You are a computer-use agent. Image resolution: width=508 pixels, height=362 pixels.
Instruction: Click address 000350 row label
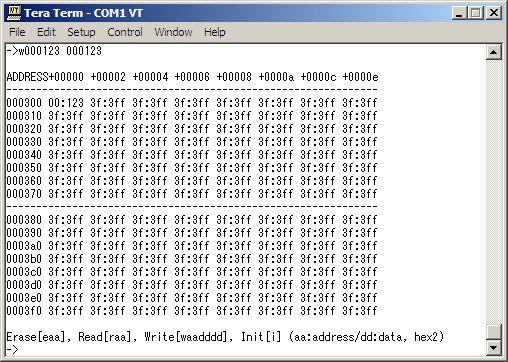tap(24, 168)
